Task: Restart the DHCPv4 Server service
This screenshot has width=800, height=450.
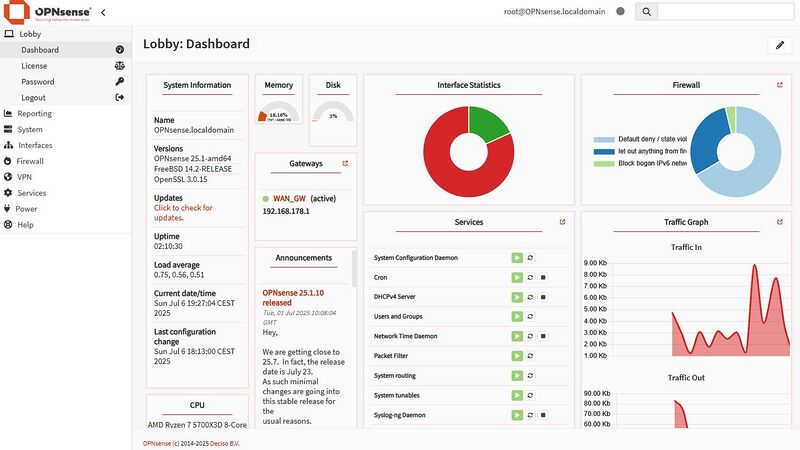Action: point(530,297)
